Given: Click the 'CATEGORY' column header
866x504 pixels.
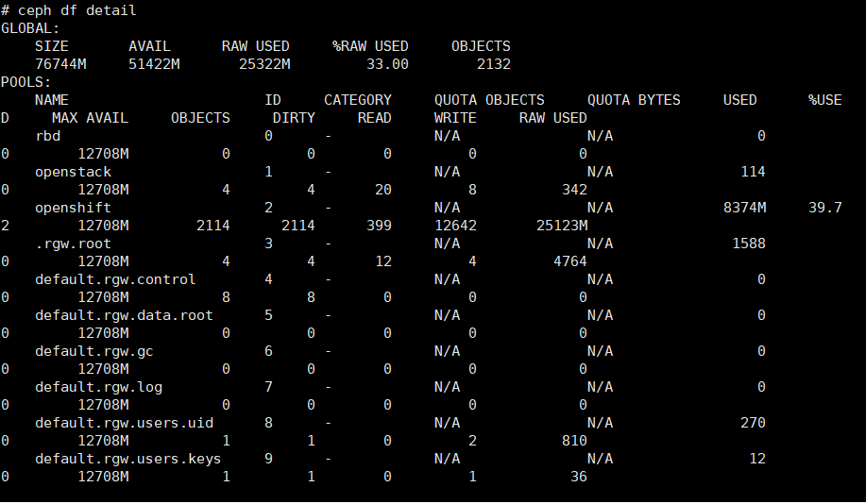Looking at the screenshot, I should coord(358,100).
